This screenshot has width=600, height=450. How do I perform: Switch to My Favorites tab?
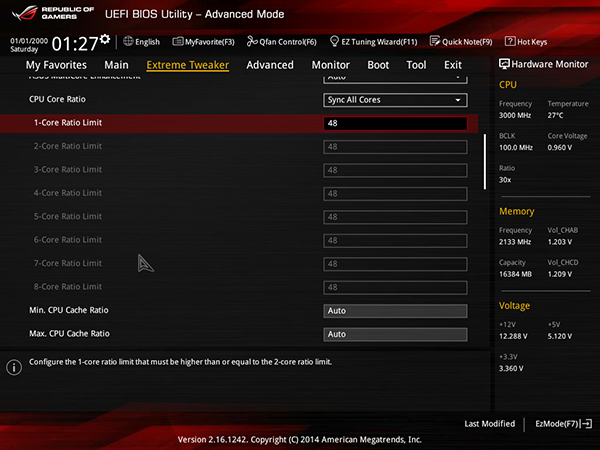coord(56,65)
